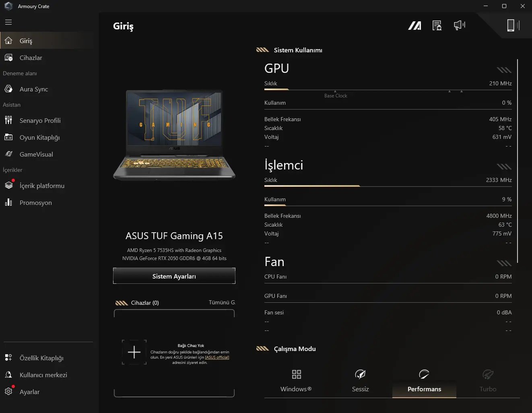
Task: Open the announcements megaphone icon
Action: click(459, 25)
